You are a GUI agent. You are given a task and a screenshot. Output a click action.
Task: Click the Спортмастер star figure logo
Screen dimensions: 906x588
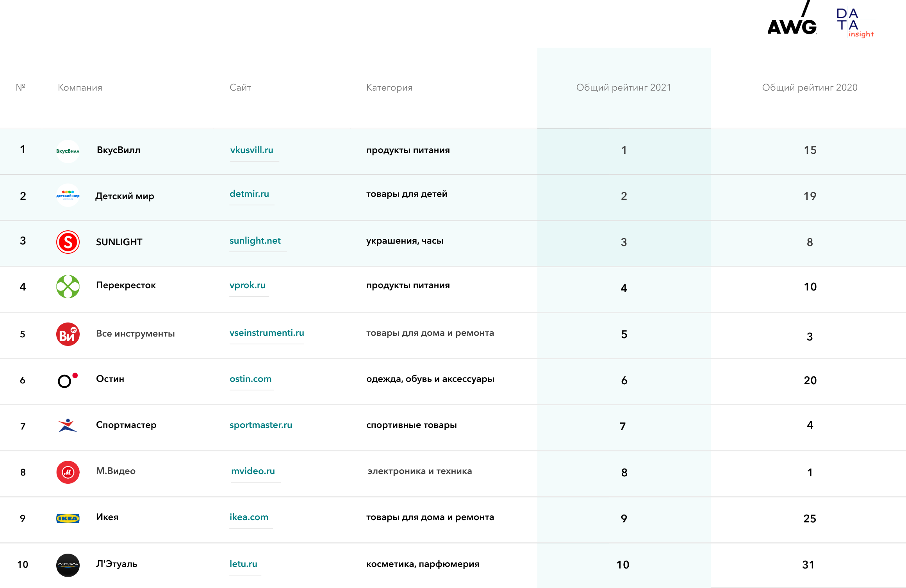(68, 425)
